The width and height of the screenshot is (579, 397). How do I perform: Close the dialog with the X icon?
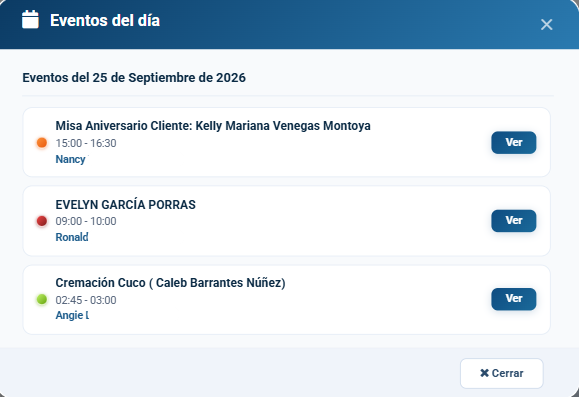tap(546, 25)
